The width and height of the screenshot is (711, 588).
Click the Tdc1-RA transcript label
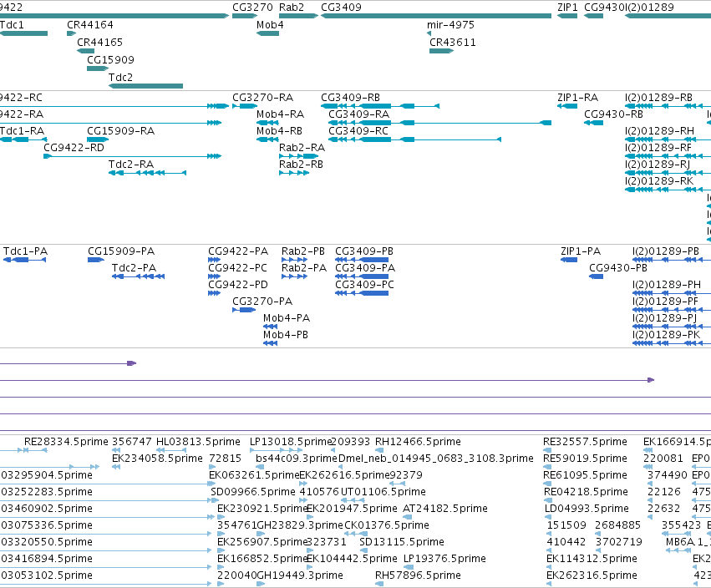tap(23, 131)
